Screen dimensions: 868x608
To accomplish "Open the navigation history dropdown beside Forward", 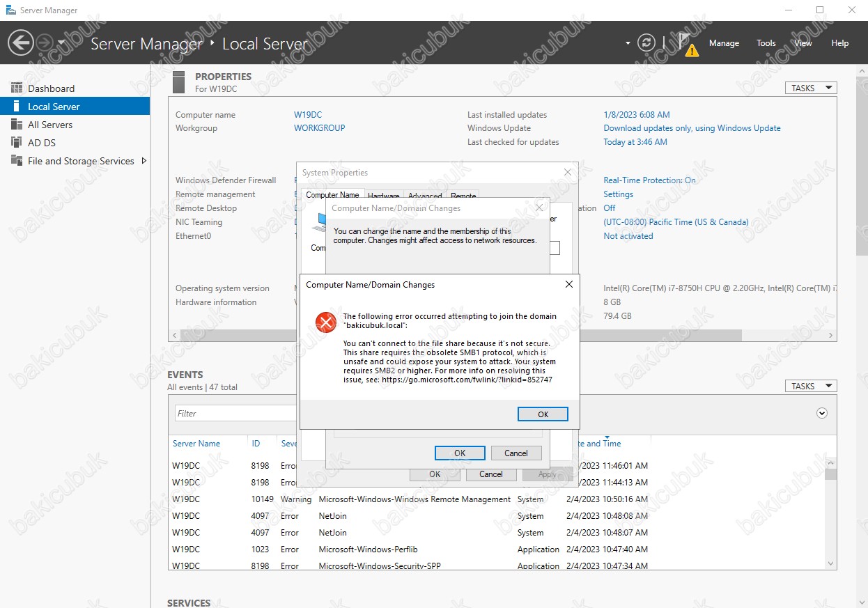I will 61,43.
